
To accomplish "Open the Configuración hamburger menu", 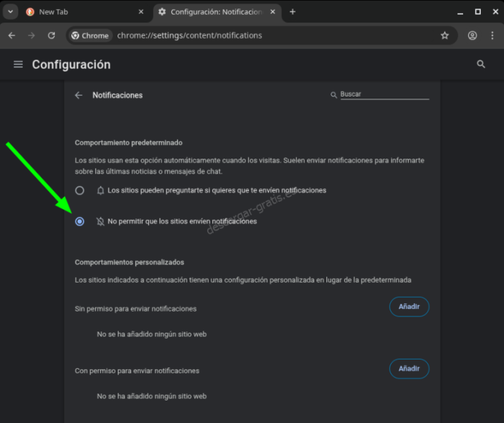I will 18,64.
